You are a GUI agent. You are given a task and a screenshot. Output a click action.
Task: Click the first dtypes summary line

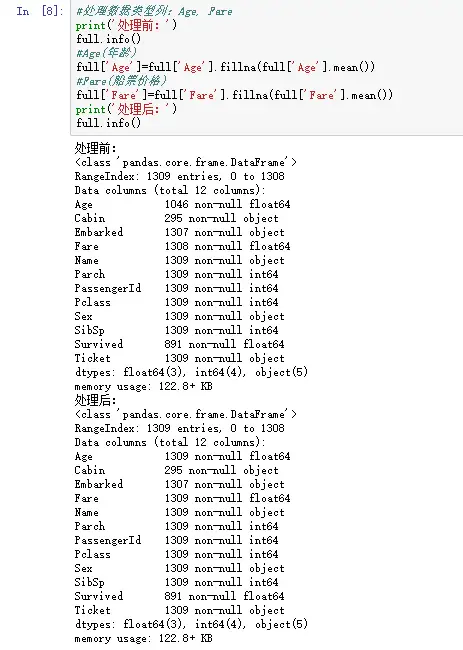pos(191,372)
